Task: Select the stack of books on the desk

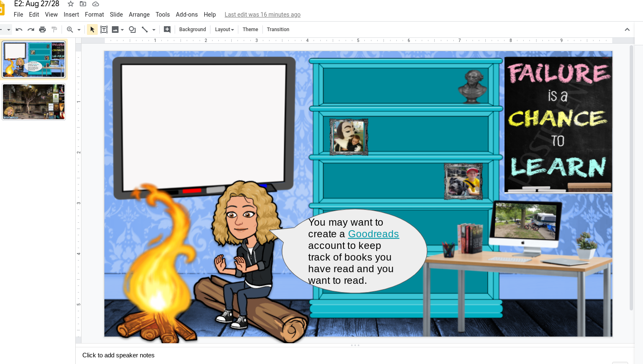Action: 470,239
